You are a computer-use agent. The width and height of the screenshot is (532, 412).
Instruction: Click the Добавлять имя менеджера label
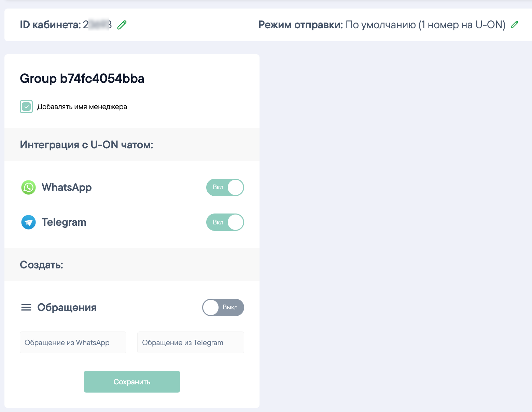click(82, 107)
